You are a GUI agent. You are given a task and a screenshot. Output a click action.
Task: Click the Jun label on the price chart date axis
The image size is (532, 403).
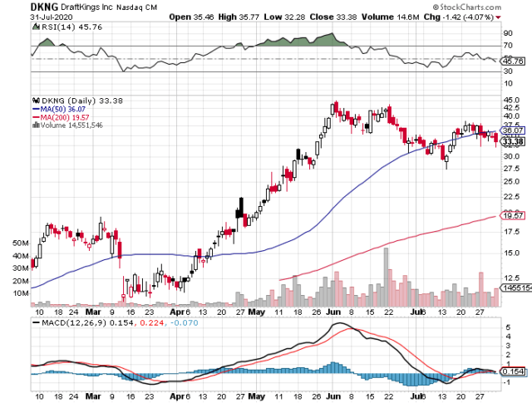coord(333,312)
